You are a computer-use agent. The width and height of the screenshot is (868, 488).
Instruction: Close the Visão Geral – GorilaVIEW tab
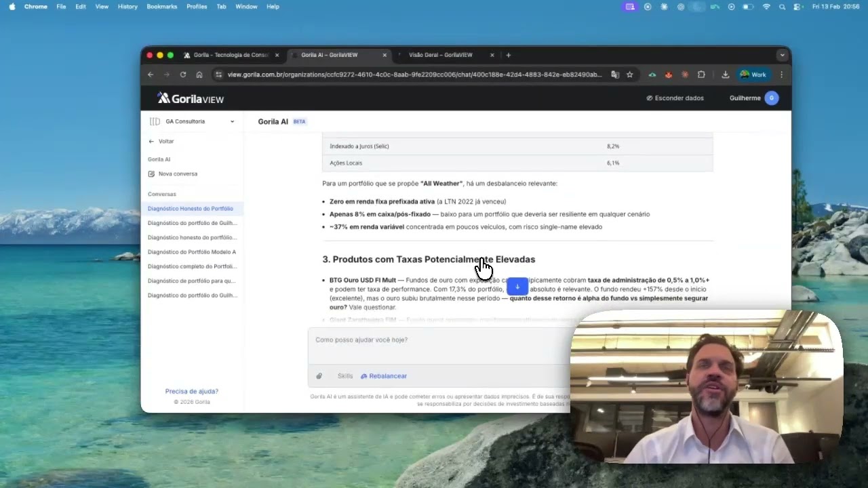point(492,55)
